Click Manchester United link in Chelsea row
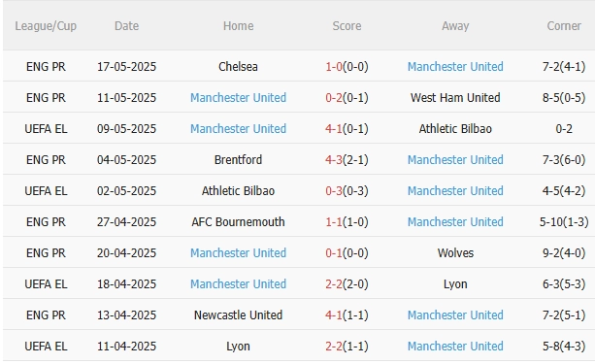 [455, 67]
